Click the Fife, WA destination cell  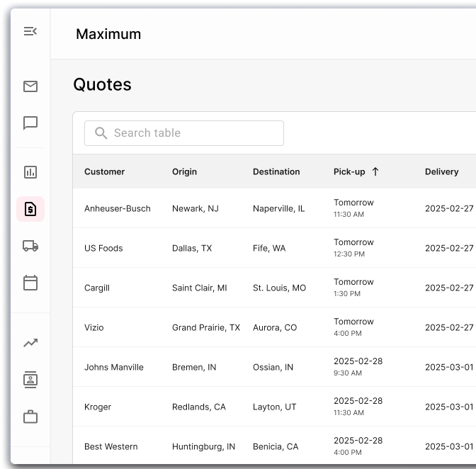coord(269,248)
